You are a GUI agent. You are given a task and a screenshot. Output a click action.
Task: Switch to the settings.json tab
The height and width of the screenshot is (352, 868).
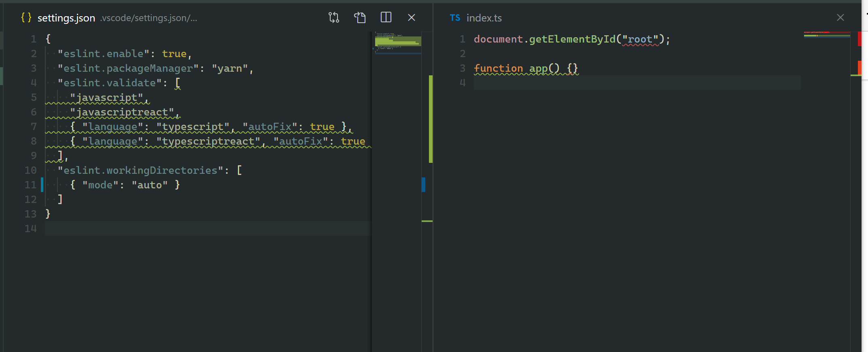[66, 18]
